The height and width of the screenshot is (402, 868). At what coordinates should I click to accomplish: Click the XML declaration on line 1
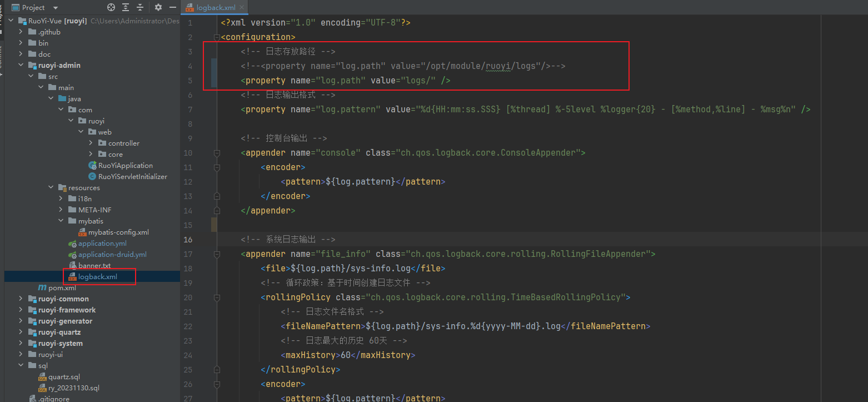click(x=316, y=23)
